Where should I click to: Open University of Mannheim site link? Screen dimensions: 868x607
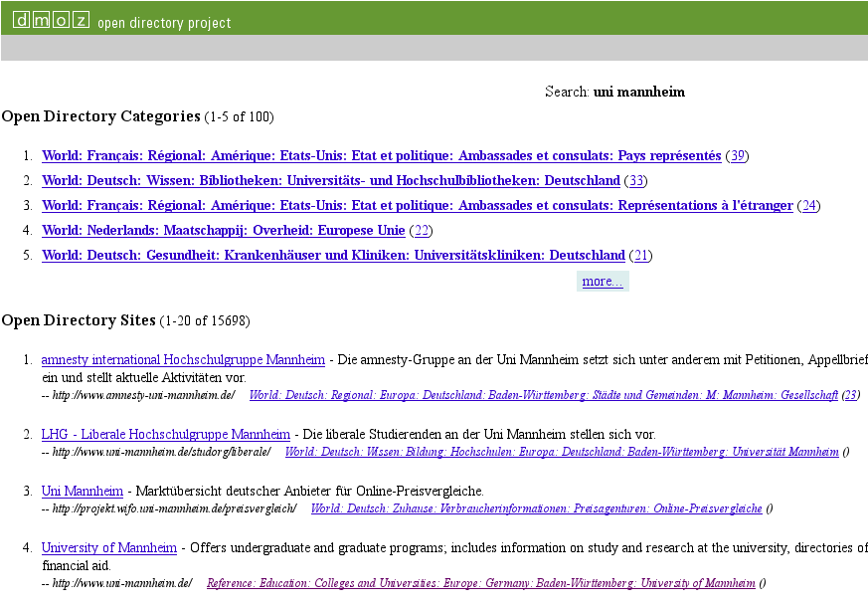click(108, 548)
